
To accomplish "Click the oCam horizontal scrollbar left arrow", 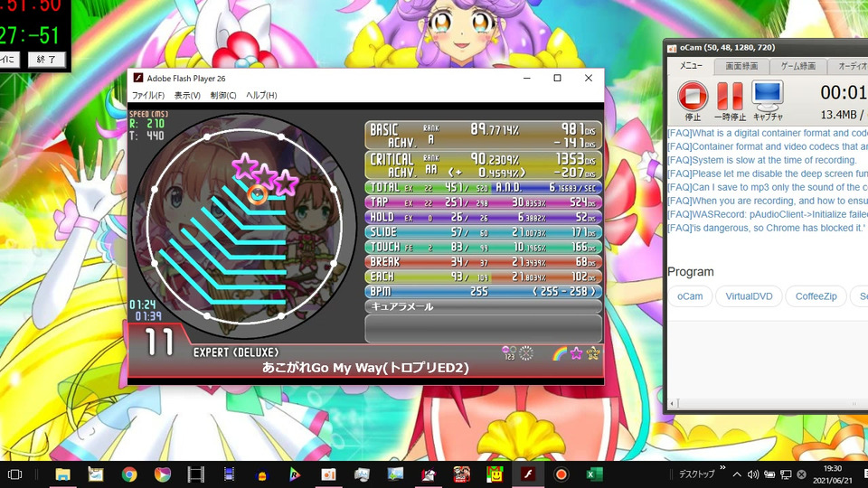I will click(x=672, y=403).
